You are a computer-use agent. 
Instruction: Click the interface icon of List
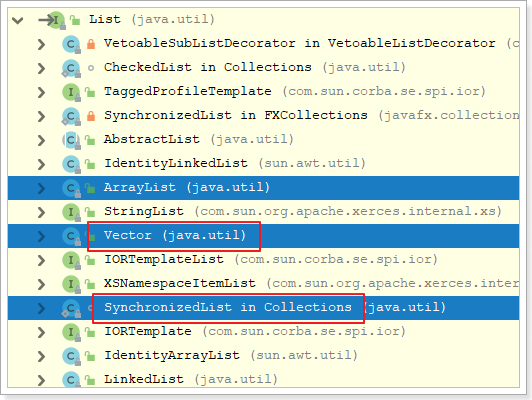tap(56, 20)
